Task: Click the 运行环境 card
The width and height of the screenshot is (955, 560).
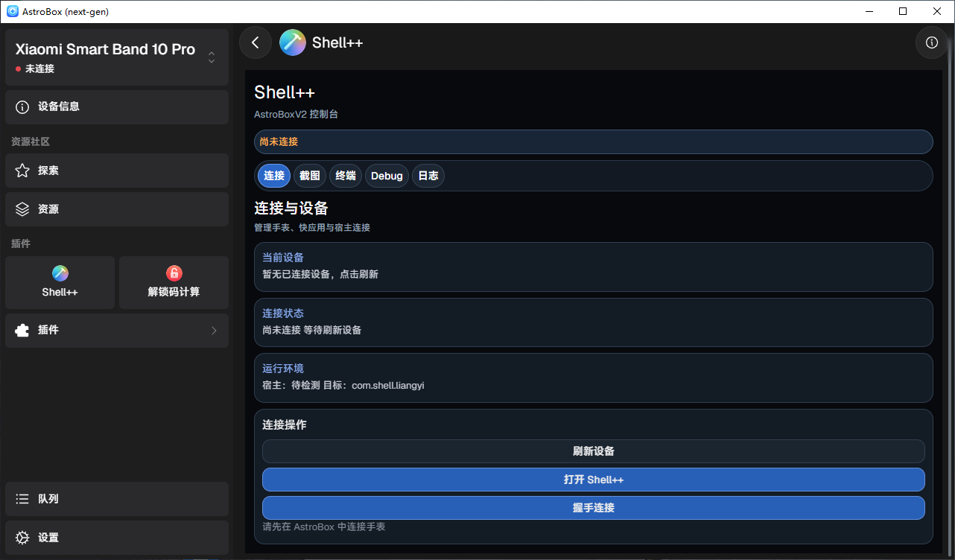Action: click(594, 378)
